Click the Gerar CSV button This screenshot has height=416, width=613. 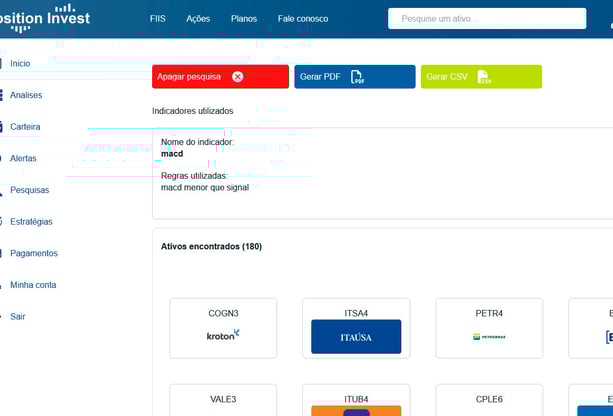pos(481,77)
